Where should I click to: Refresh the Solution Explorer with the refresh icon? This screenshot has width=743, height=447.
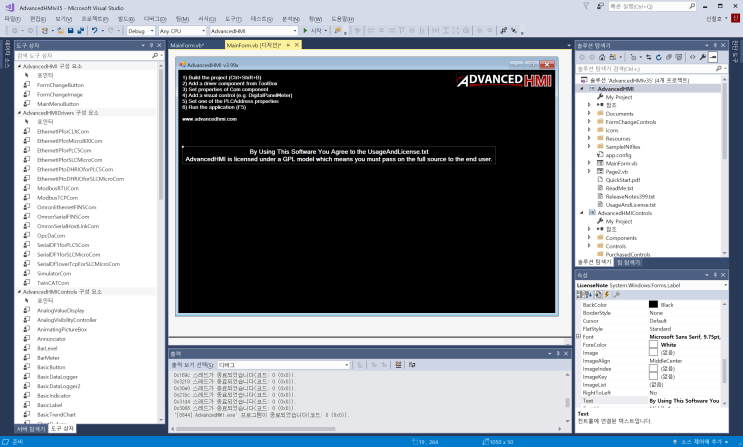tap(658, 57)
